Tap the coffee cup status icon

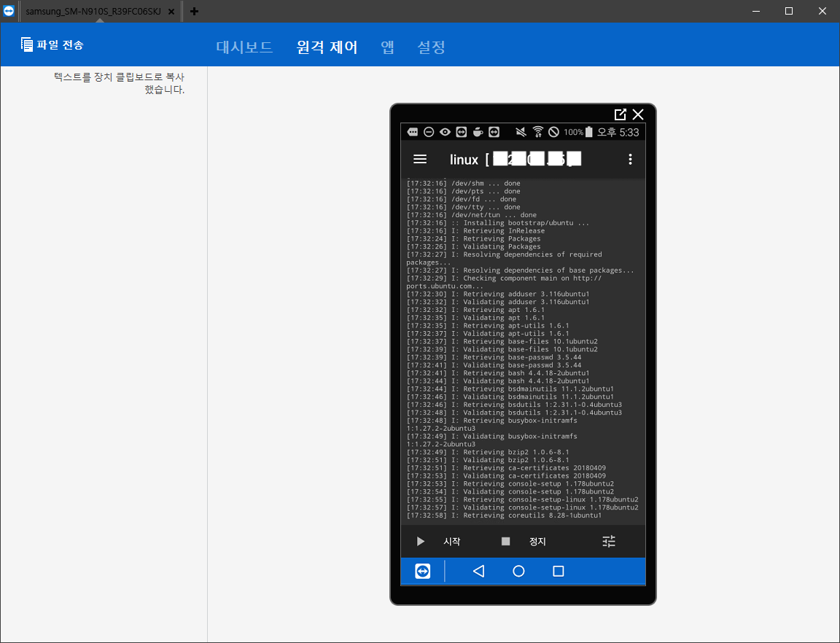pos(478,132)
